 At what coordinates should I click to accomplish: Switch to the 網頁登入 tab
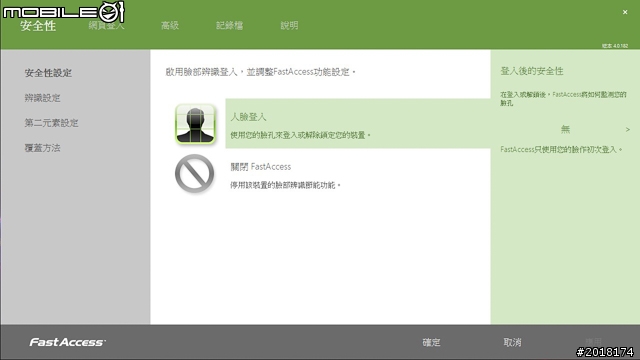[106, 25]
